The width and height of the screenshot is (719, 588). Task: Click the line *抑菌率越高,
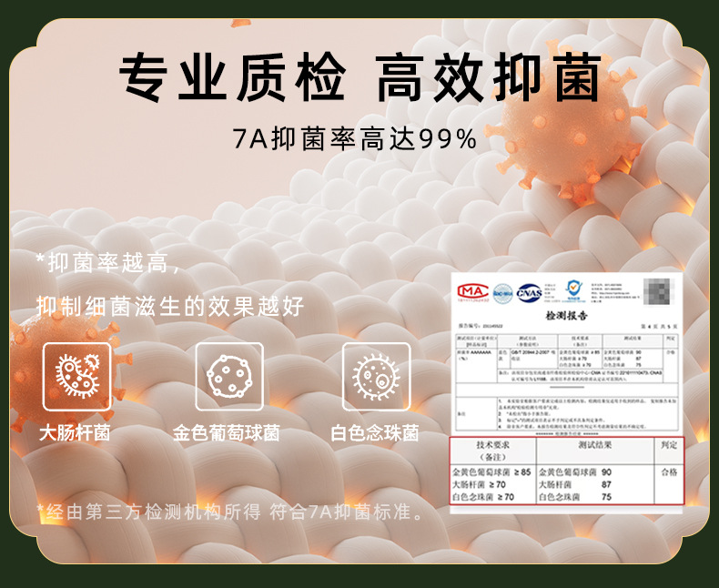click(108, 263)
